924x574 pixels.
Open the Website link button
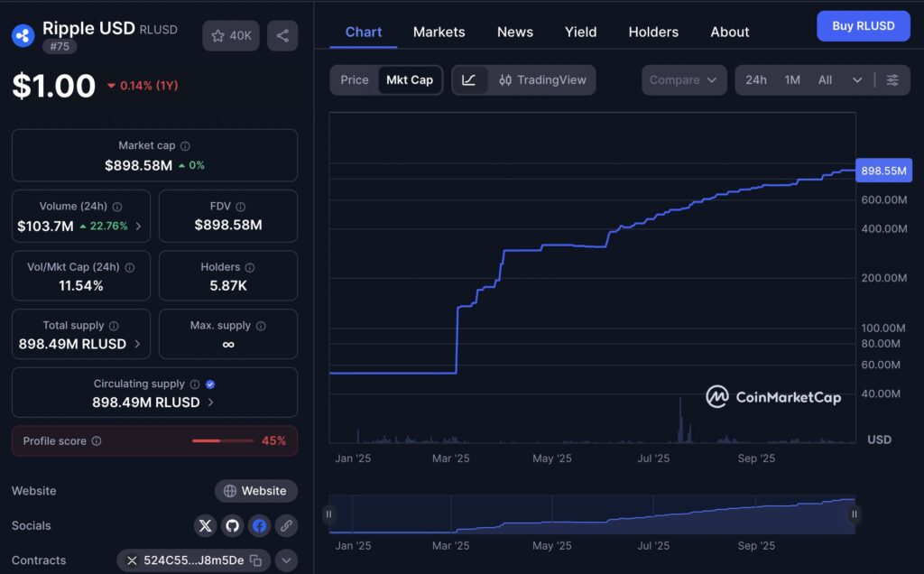click(x=255, y=491)
